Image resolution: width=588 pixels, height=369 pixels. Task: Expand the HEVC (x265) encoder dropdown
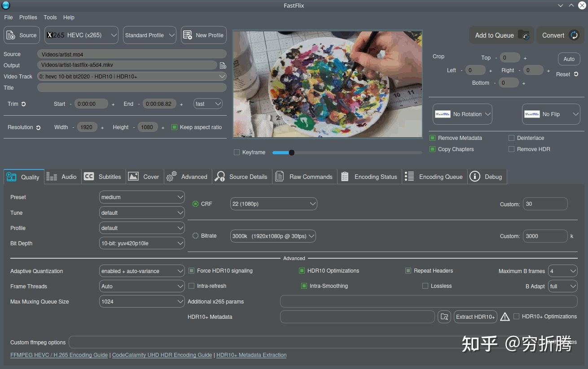coord(81,35)
